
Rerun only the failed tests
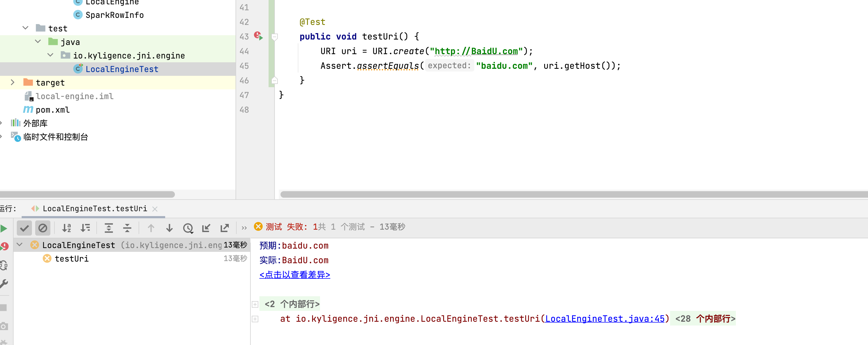(4, 246)
